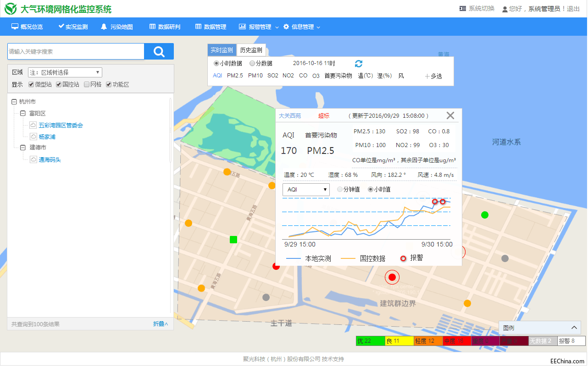Click the green circle station marker

tap(484, 215)
